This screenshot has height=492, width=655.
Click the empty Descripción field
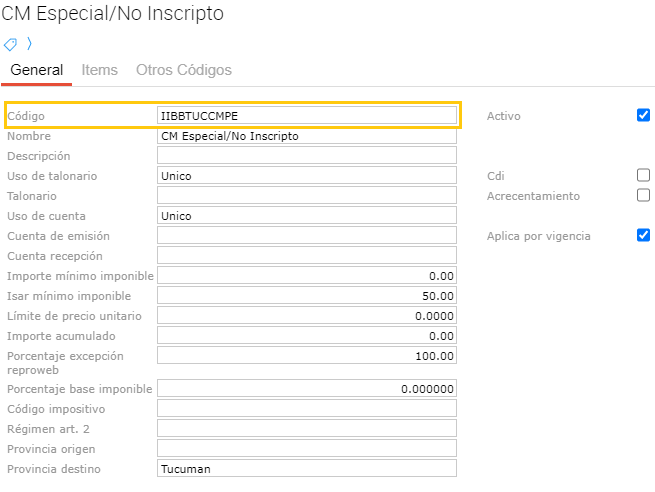pyautogui.click(x=307, y=156)
